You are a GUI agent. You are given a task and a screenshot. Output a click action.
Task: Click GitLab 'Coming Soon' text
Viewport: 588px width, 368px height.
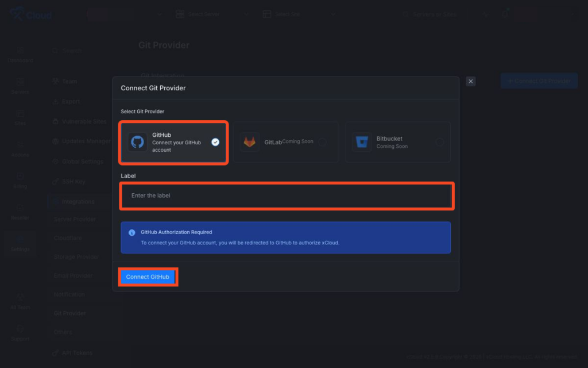coord(297,141)
